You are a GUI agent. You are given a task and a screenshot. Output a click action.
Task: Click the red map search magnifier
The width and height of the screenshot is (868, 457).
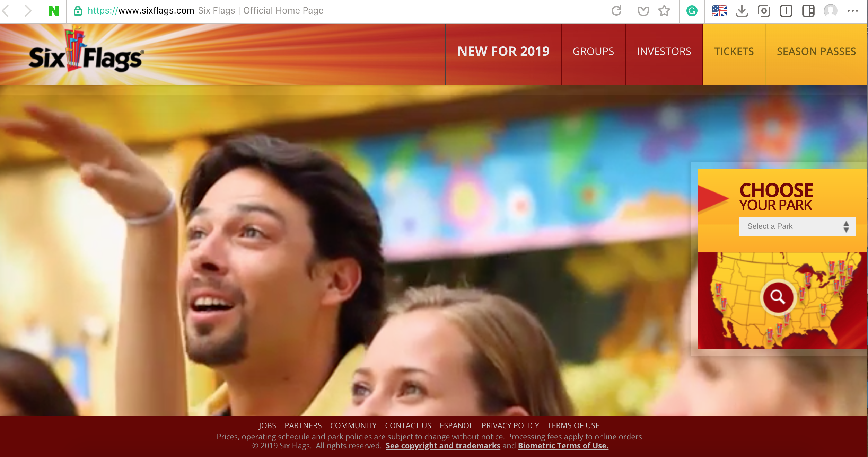(778, 297)
